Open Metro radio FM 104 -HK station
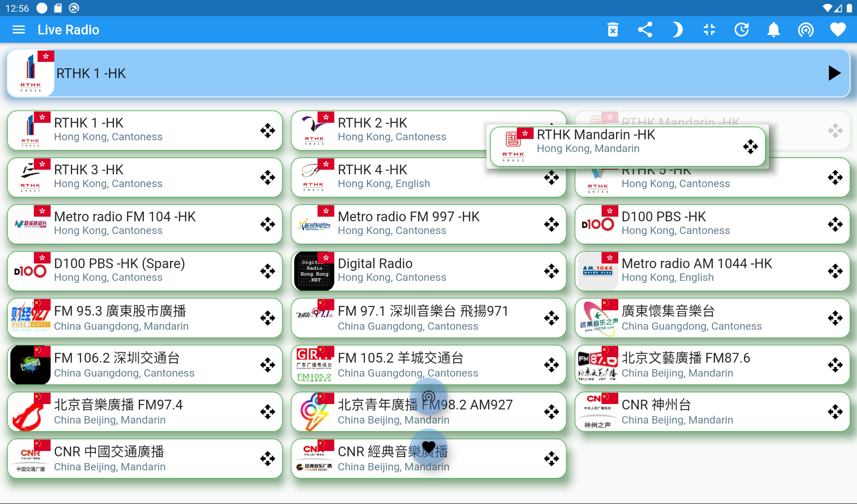Viewport: 857px width, 504px height. (x=145, y=225)
